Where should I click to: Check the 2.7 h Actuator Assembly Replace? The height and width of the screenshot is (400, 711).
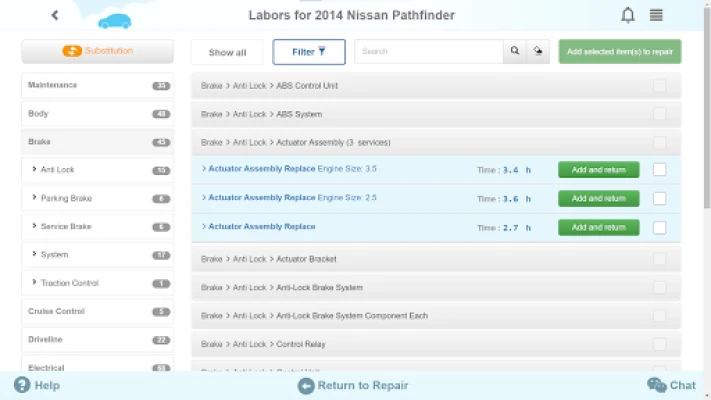pyautogui.click(x=659, y=228)
